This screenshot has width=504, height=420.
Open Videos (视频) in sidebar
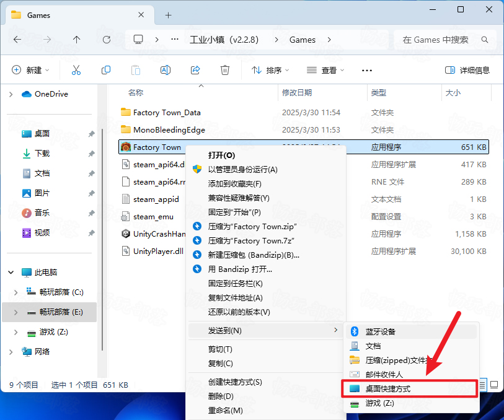(x=42, y=232)
